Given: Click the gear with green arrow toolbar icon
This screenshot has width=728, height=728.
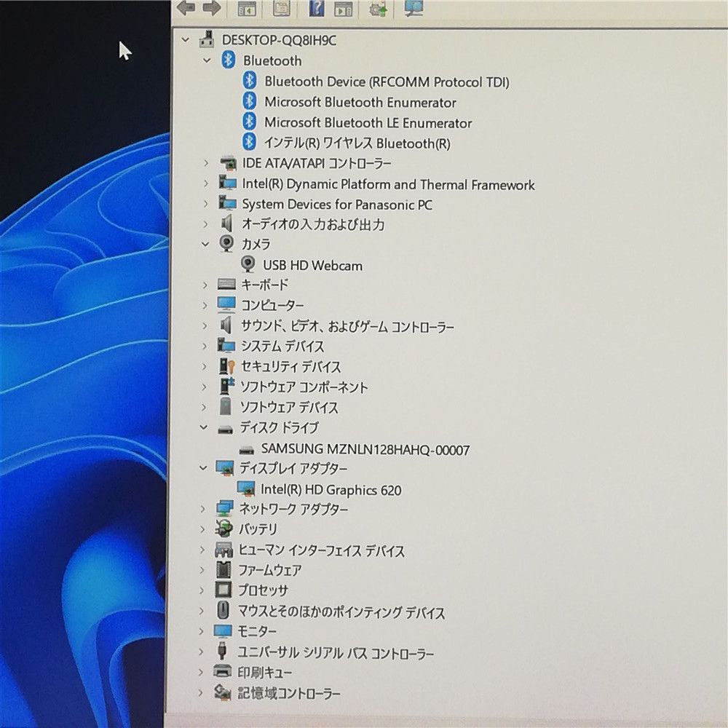Looking at the screenshot, I should point(378,9).
